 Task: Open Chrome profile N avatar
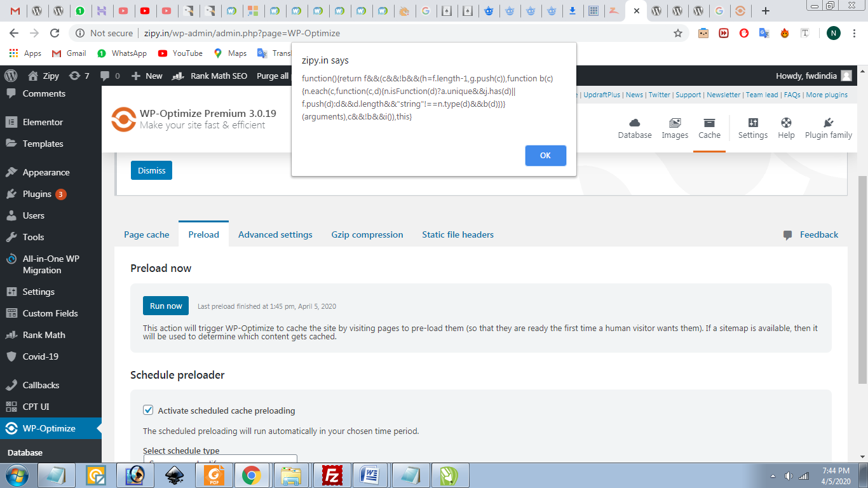[x=834, y=33]
